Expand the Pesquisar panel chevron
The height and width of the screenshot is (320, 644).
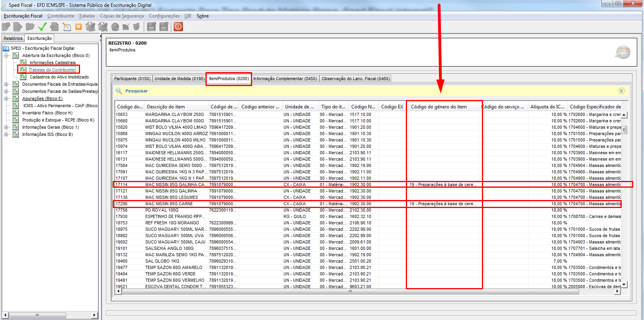(x=621, y=91)
